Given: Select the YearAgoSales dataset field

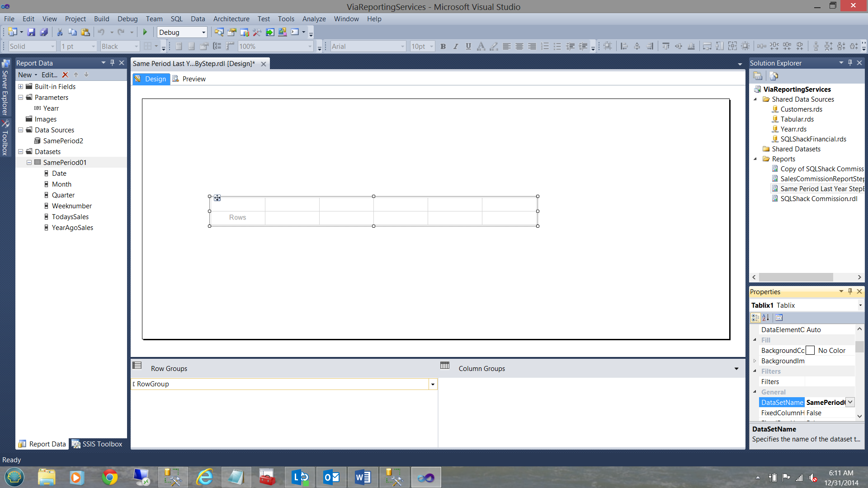Looking at the screenshot, I should click(72, 228).
